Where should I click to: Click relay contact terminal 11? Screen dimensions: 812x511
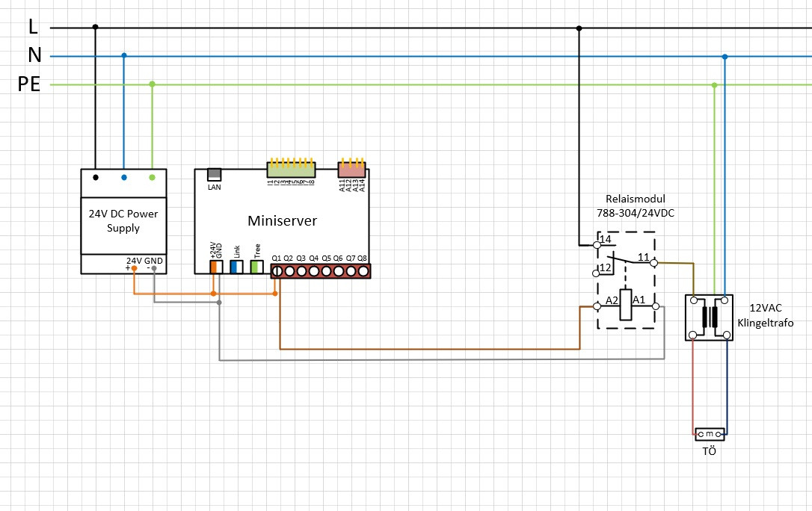tap(654, 262)
